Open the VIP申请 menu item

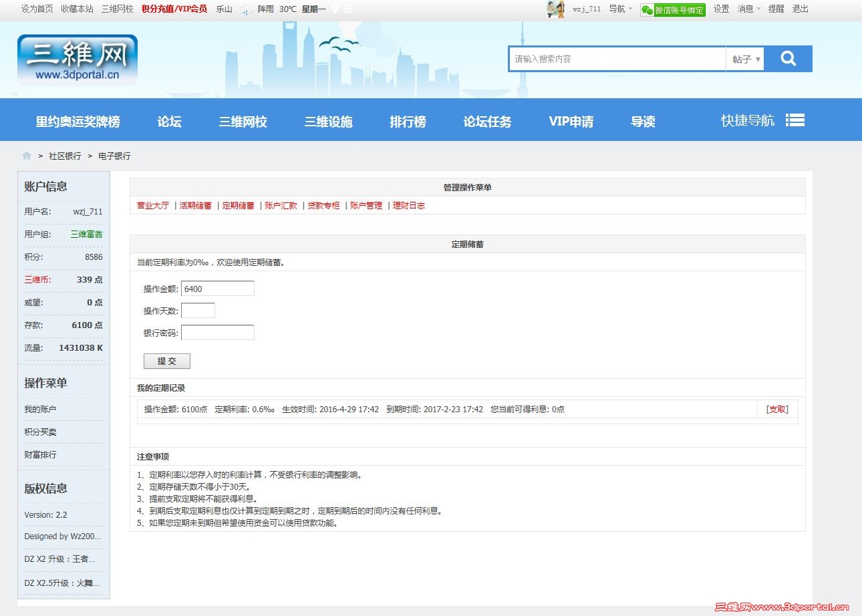click(x=571, y=121)
